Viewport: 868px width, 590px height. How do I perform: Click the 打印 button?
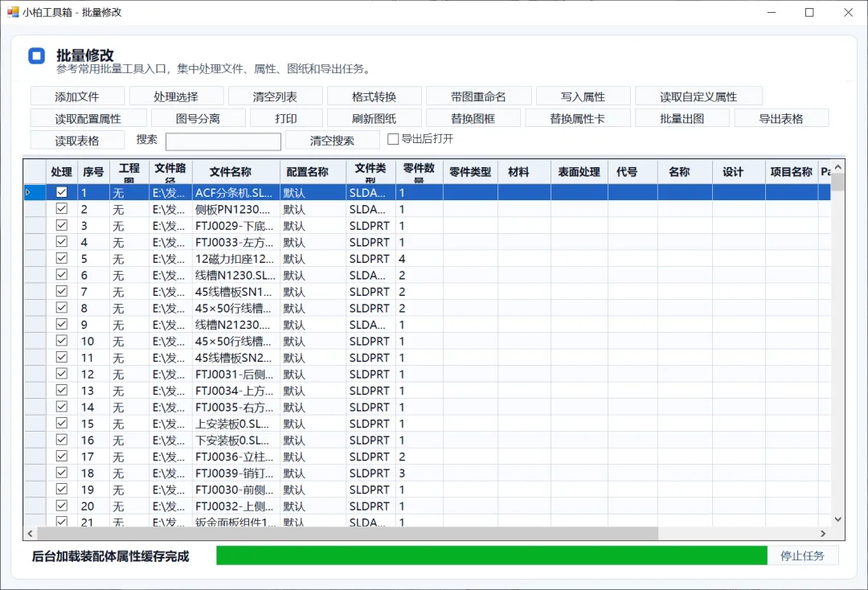pos(286,118)
